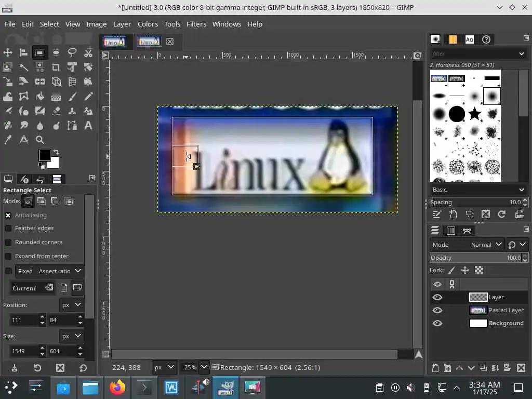This screenshot has width=532, height=399.
Task: Select the Pencil tool
Action: 88,96
